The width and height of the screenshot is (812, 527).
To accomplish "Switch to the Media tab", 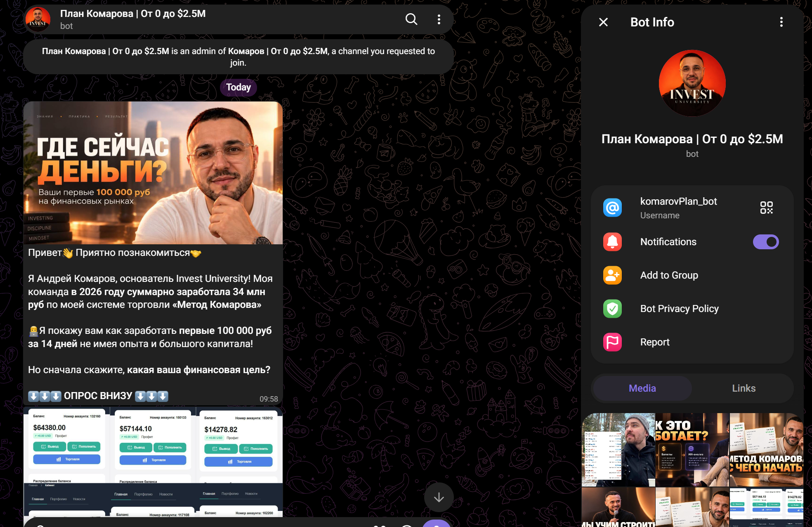I will pos(642,388).
